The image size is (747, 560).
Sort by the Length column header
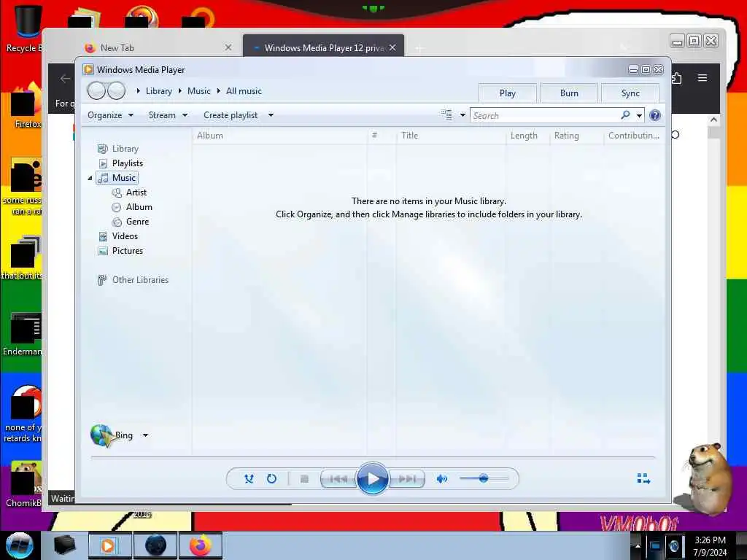pyautogui.click(x=527, y=136)
